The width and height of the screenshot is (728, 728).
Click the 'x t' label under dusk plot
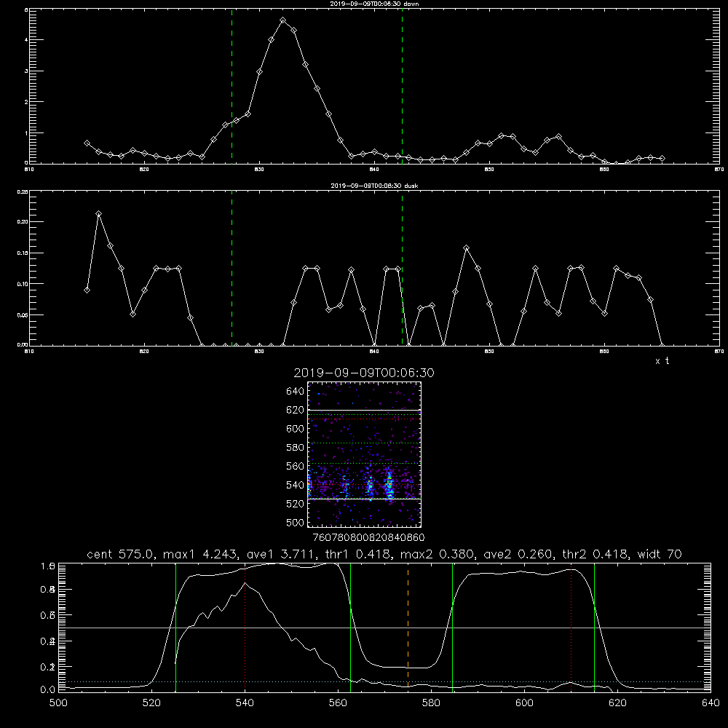[662, 361]
